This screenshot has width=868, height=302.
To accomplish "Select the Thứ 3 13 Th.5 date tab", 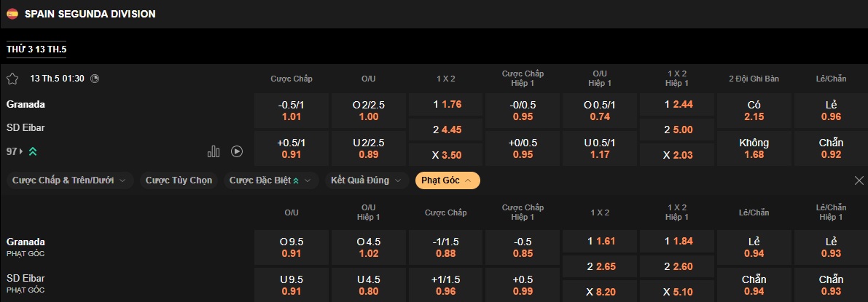I will tap(36, 49).
